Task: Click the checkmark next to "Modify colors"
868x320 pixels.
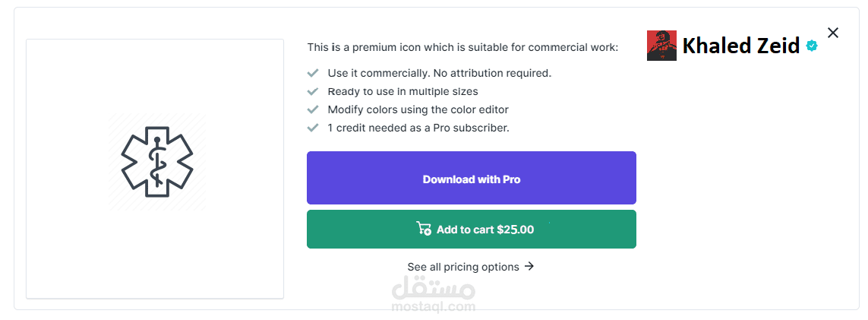Action: (312, 109)
